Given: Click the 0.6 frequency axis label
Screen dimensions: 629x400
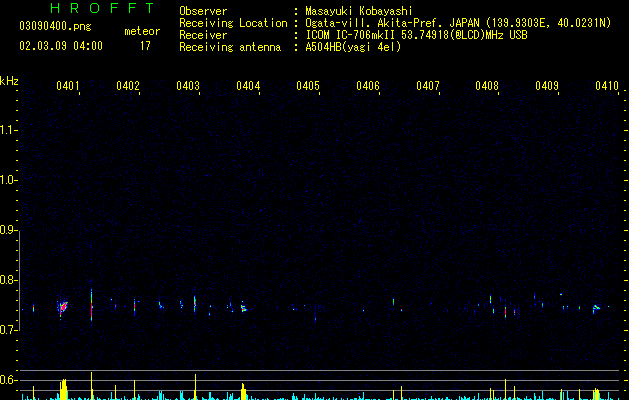Looking at the screenshot, I should (x=7, y=380).
